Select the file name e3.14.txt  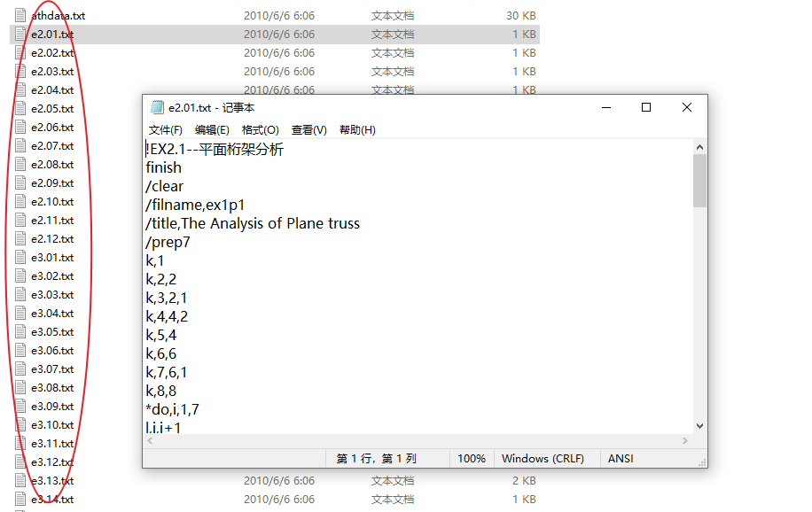click(x=52, y=500)
